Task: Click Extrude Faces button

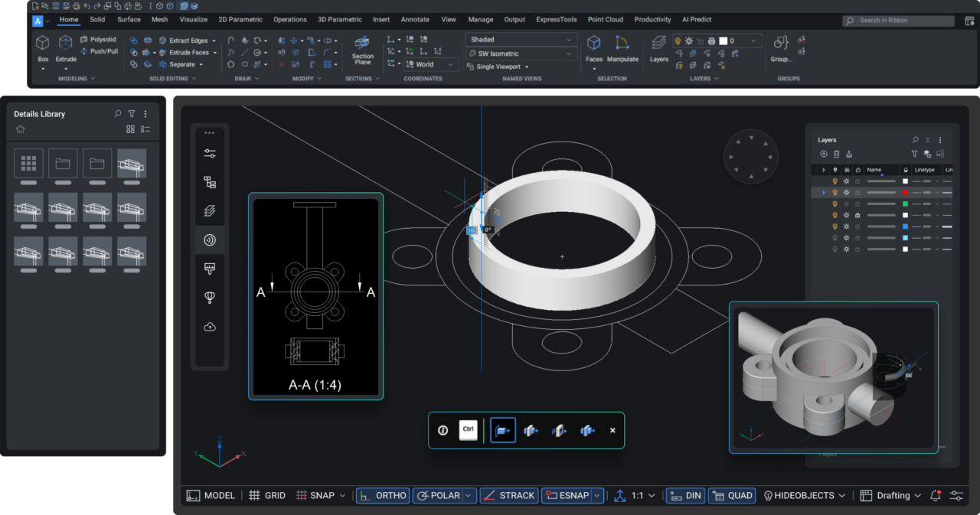Action: tap(187, 53)
